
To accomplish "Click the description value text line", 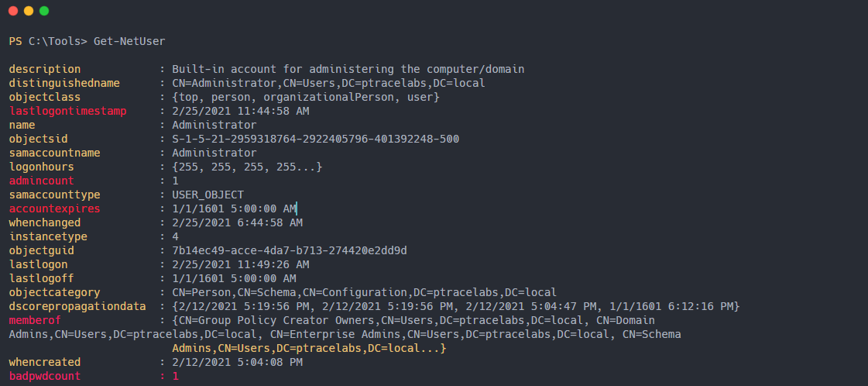I will pos(348,69).
